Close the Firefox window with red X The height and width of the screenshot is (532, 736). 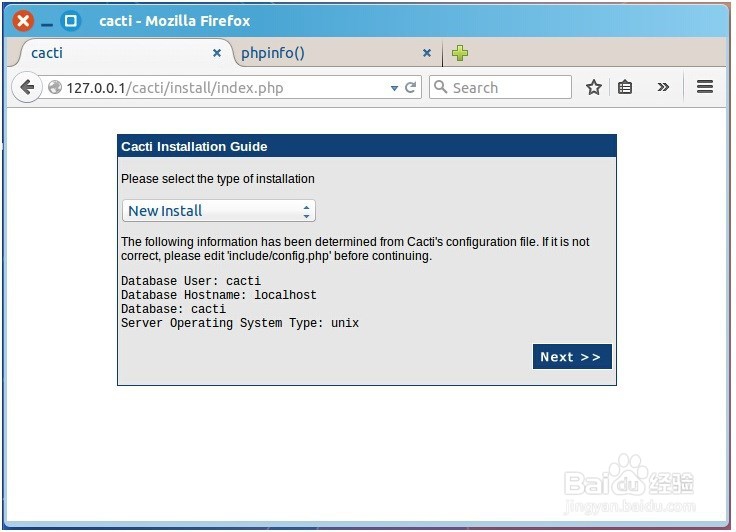(23, 21)
